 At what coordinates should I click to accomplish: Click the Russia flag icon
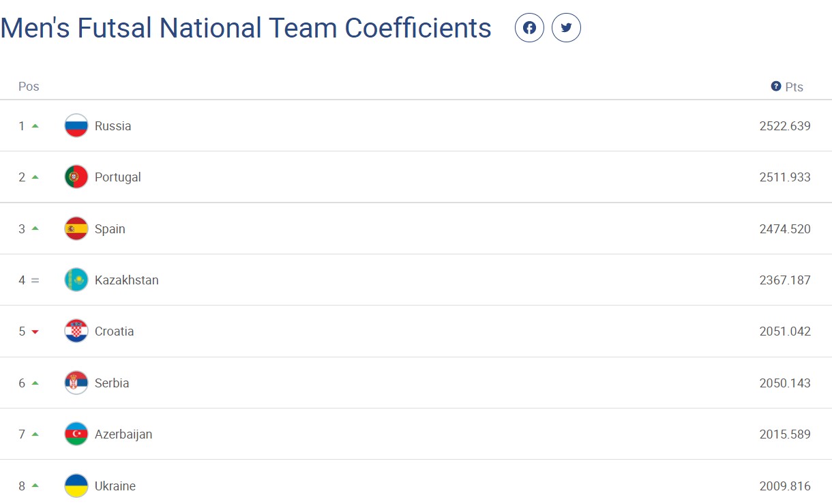click(x=76, y=125)
